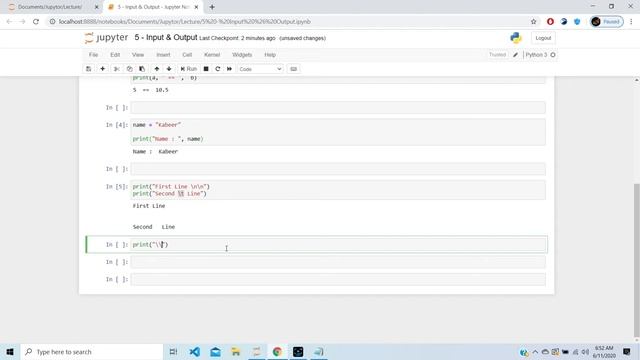Save notebook with the floppy disk icon
640x360 pixels.
point(89,69)
